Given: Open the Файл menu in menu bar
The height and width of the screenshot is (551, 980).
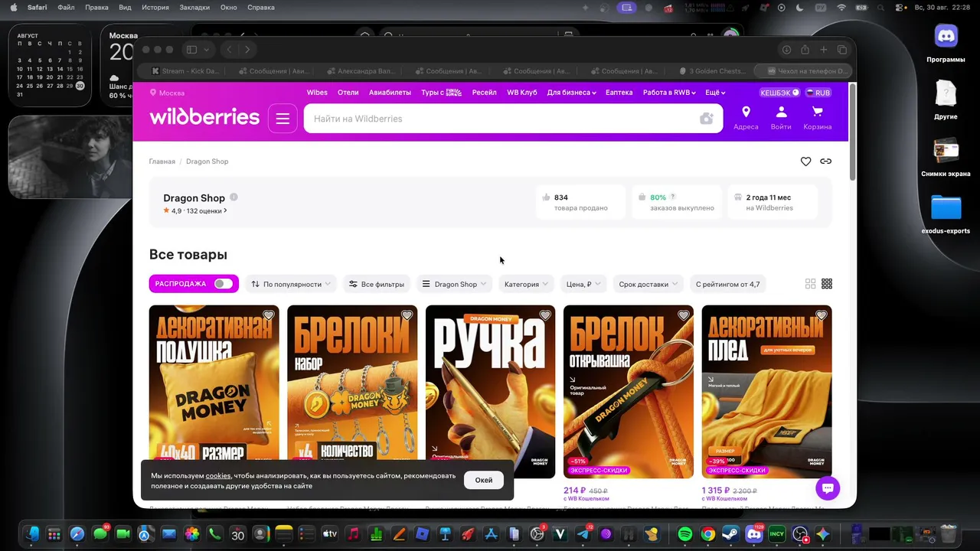Looking at the screenshot, I should tap(66, 8).
